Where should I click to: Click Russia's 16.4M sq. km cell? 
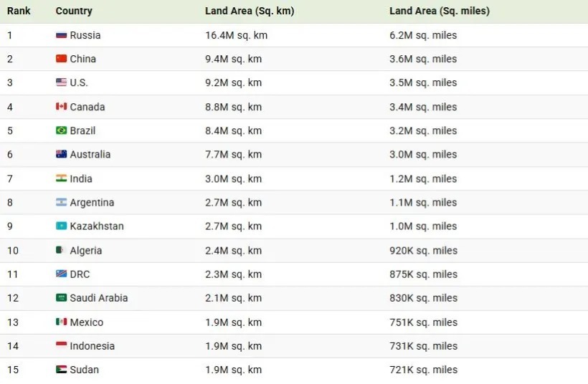[x=236, y=35]
